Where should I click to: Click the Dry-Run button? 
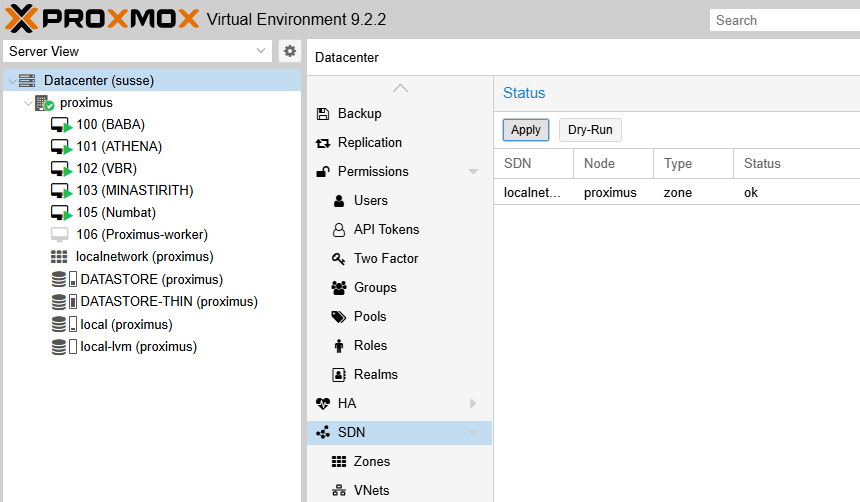(x=590, y=130)
